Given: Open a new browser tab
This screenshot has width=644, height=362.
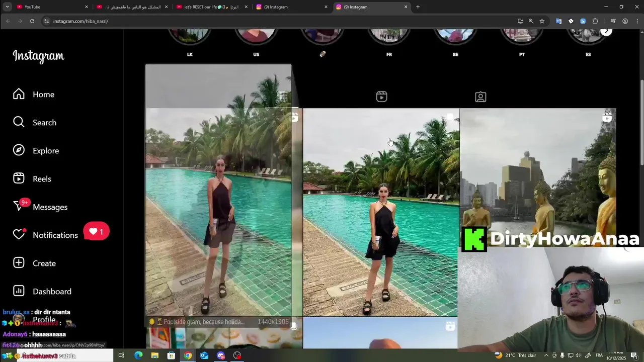Looking at the screenshot, I should click(x=418, y=7).
